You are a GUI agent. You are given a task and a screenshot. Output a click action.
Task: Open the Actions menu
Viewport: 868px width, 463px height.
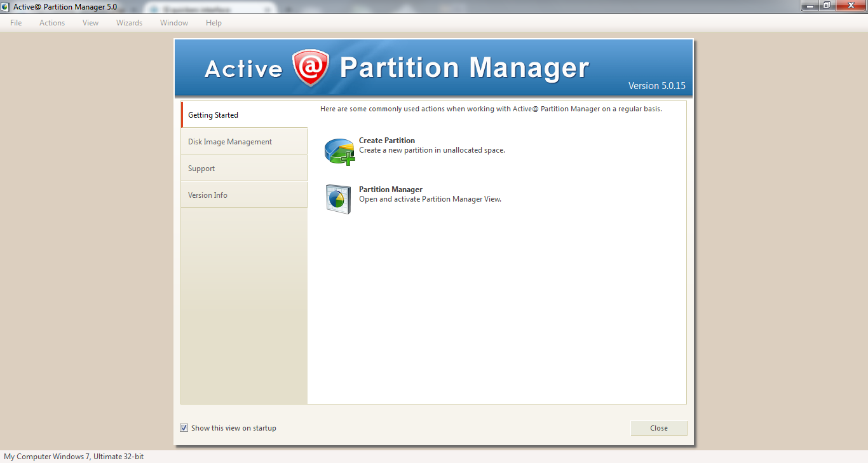[x=51, y=22]
